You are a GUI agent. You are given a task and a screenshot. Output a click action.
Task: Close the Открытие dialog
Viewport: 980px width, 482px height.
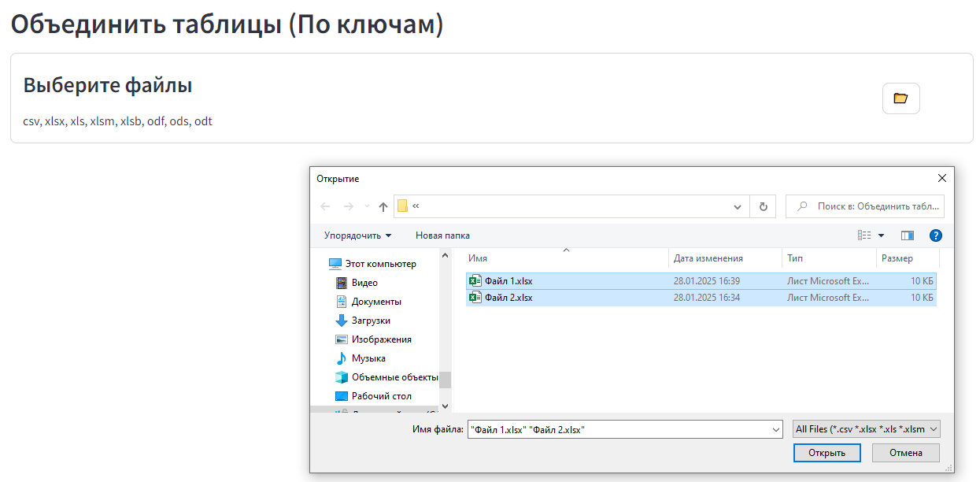point(942,179)
